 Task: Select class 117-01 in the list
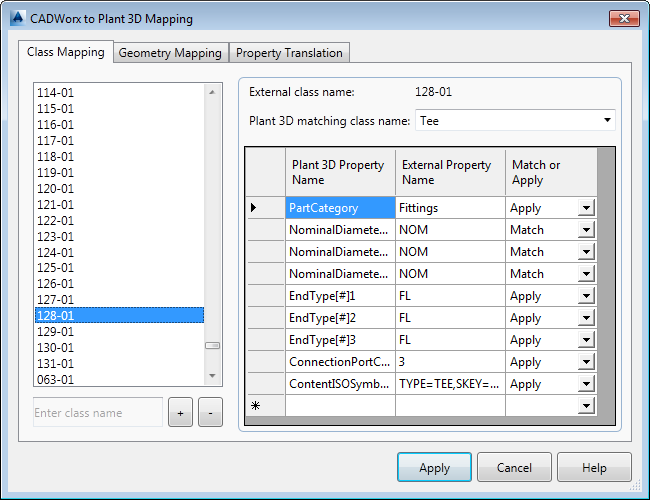119,141
